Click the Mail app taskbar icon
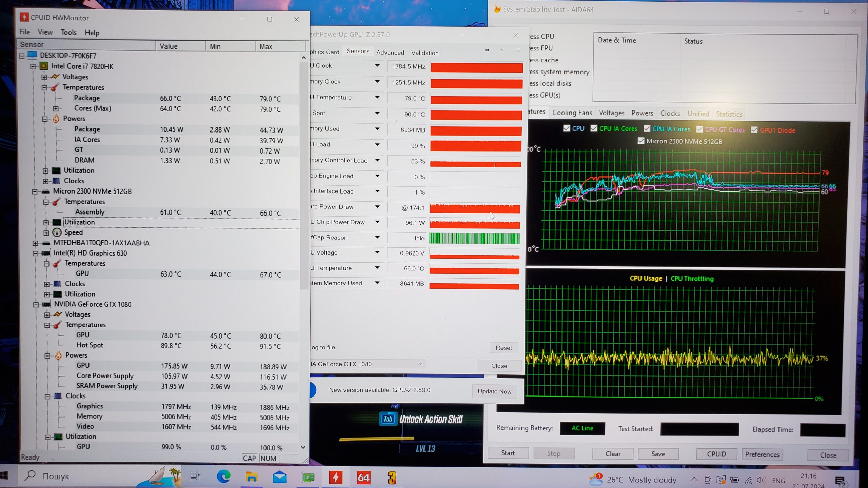Image resolution: width=868 pixels, height=488 pixels. click(x=279, y=477)
